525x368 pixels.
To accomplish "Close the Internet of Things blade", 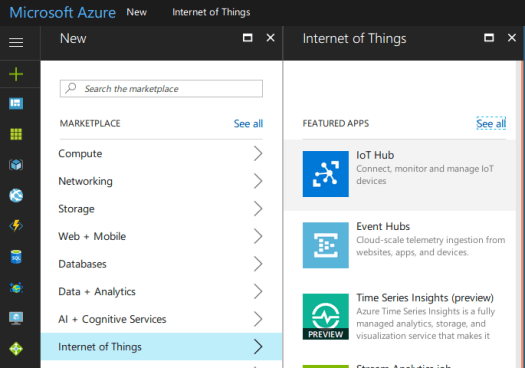I will click(x=512, y=38).
